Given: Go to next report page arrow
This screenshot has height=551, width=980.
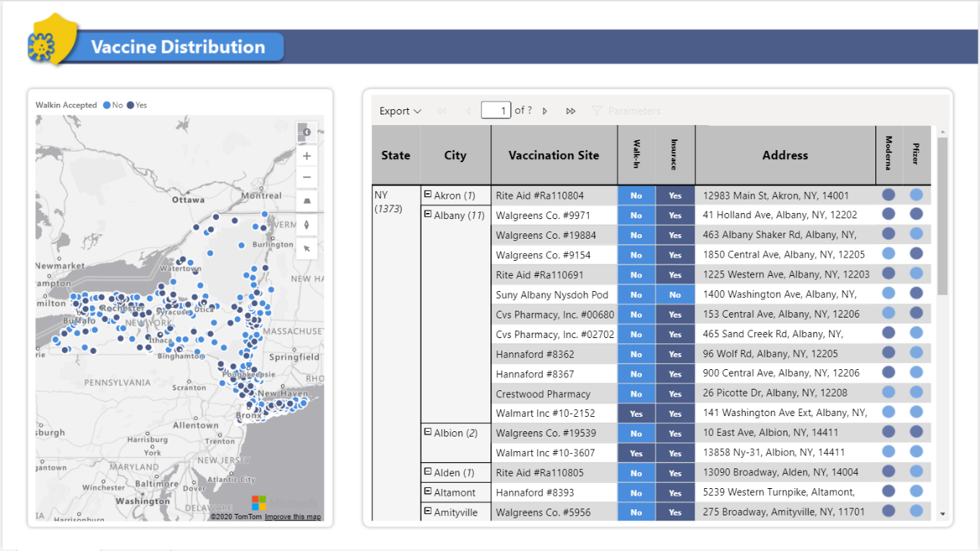Looking at the screenshot, I should click(x=545, y=111).
